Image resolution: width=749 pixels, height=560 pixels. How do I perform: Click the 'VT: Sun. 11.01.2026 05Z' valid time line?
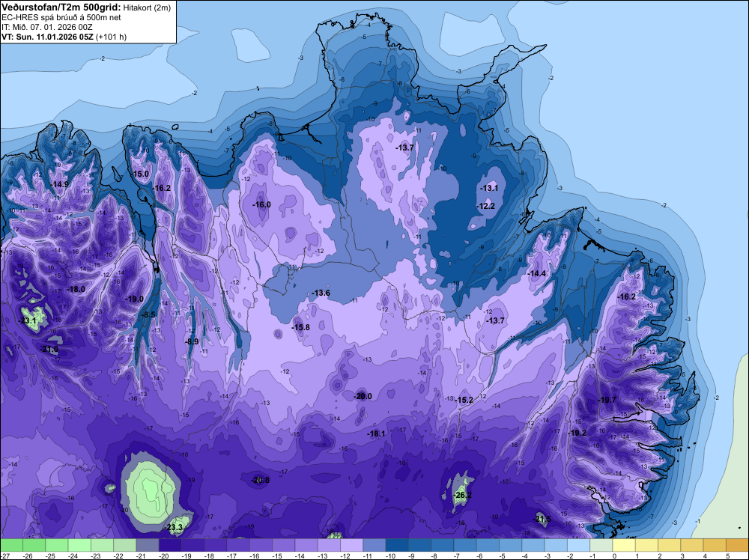(x=48, y=37)
